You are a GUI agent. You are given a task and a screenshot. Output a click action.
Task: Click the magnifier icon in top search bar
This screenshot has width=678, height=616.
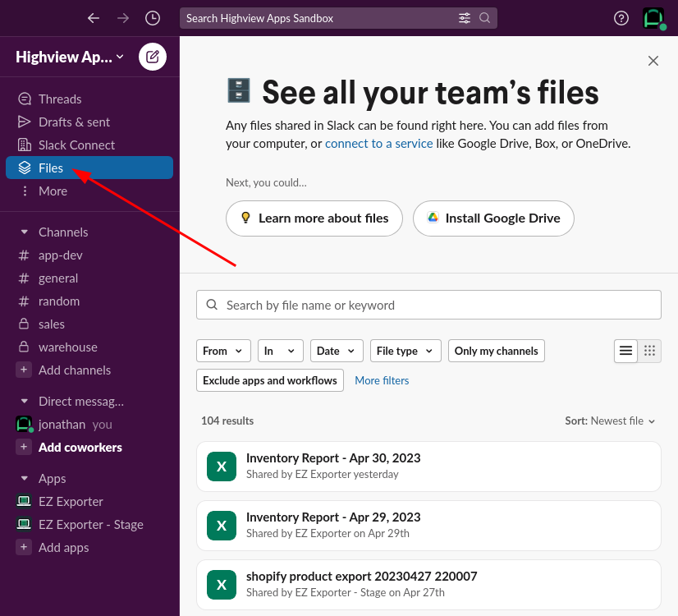(485, 18)
